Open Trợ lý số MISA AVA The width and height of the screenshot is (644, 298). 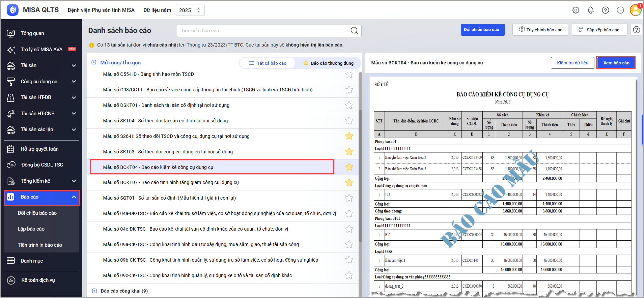41,50
